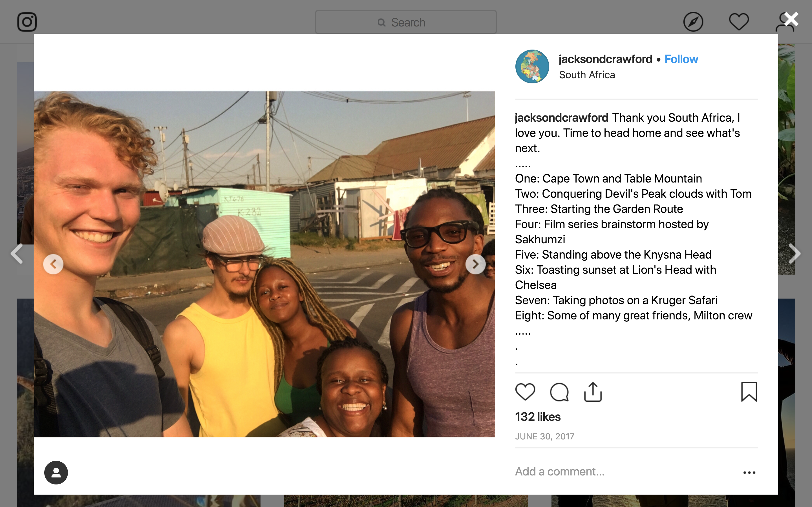The image size is (812, 507).
Task: Follow jacksondcrawford
Action: [681, 59]
